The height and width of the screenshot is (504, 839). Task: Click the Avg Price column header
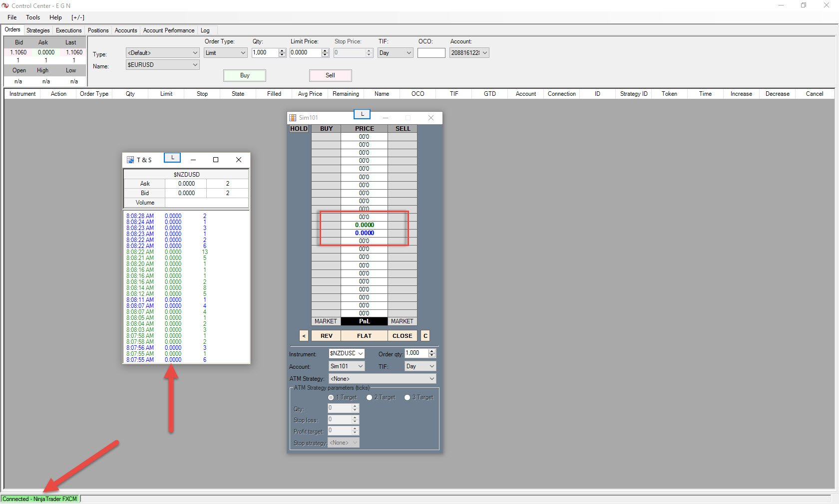click(310, 94)
